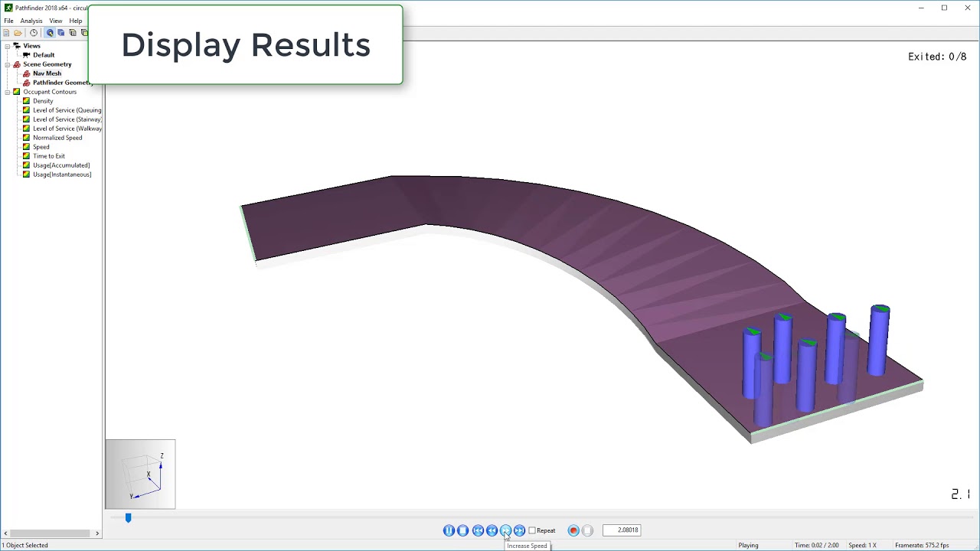Skip playback to the start
This screenshot has height=551, width=980.
coord(478,530)
